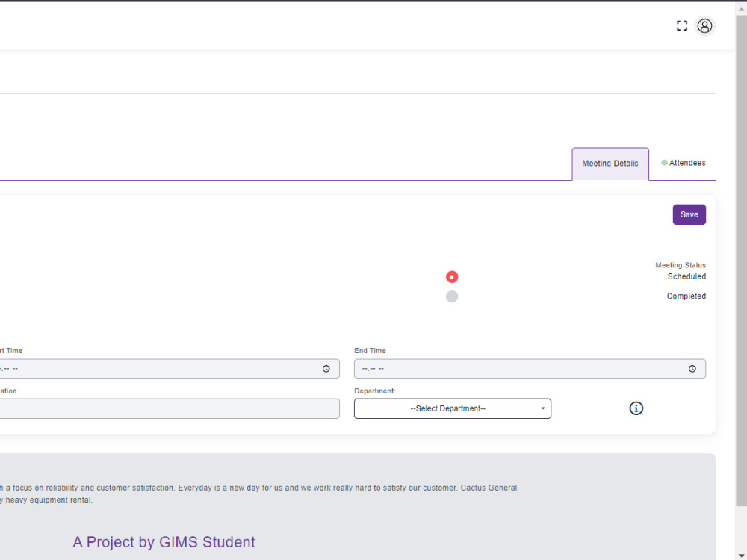Open the user profile avatar menu
This screenshot has height=560, width=747.
coord(704,25)
